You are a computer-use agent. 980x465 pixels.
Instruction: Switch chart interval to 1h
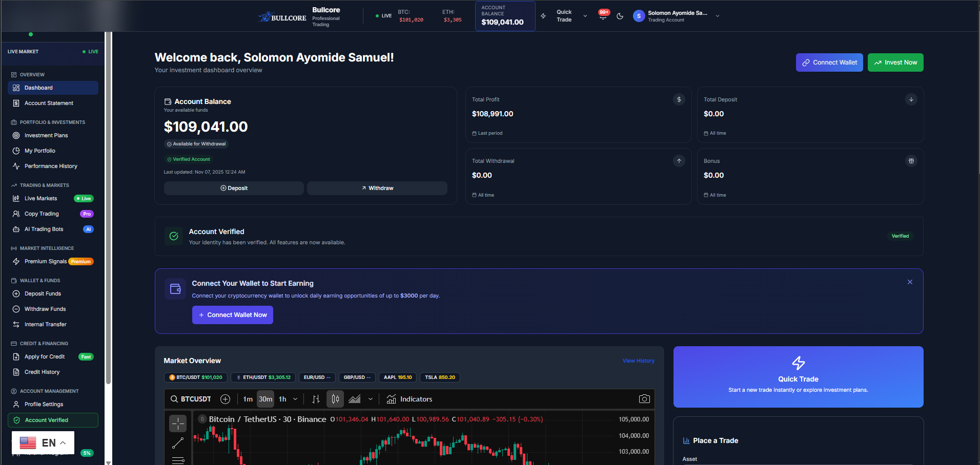coord(282,399)
